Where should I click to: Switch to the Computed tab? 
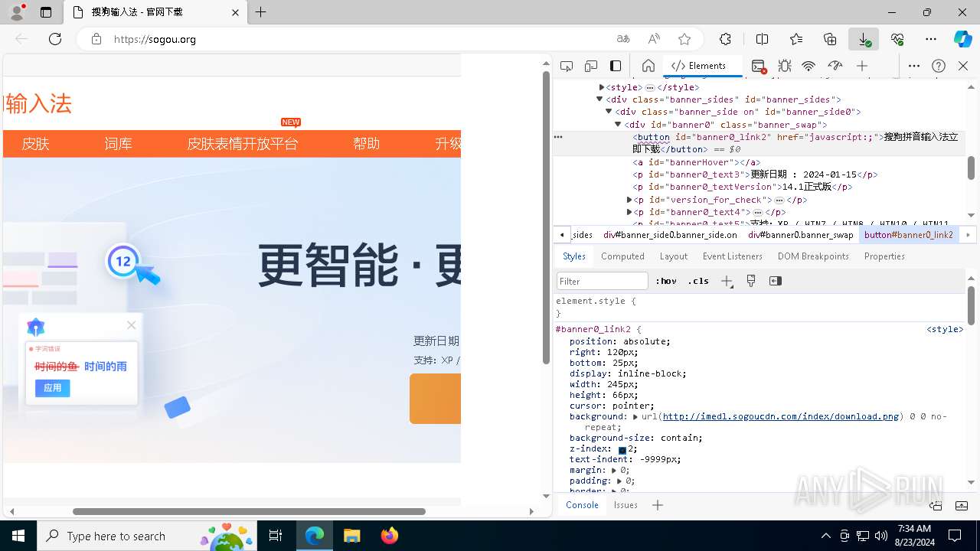click(x=622, y=256)
